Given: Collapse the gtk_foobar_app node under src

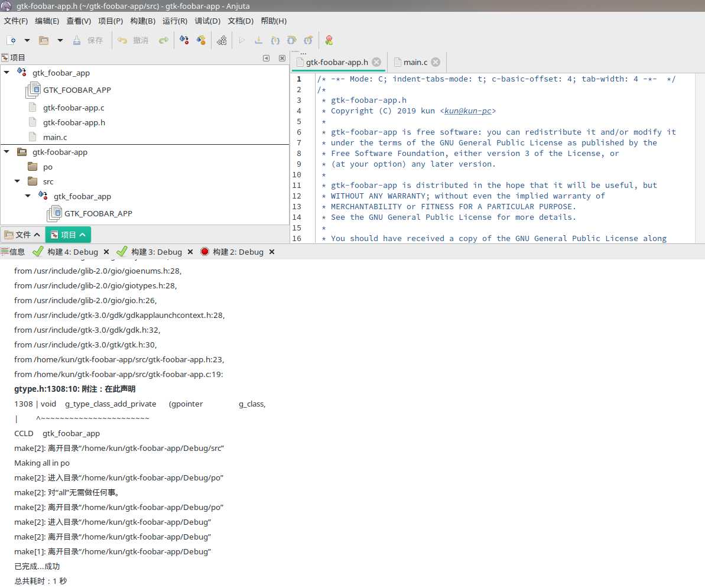Looking at the screenshot, I should 28,196.
